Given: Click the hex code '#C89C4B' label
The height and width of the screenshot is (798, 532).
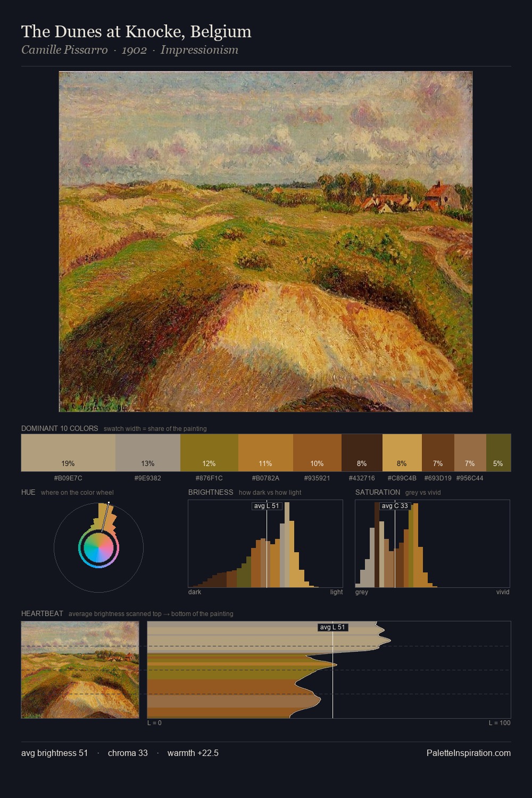Looking at the screenshot, I should (402, 478).
